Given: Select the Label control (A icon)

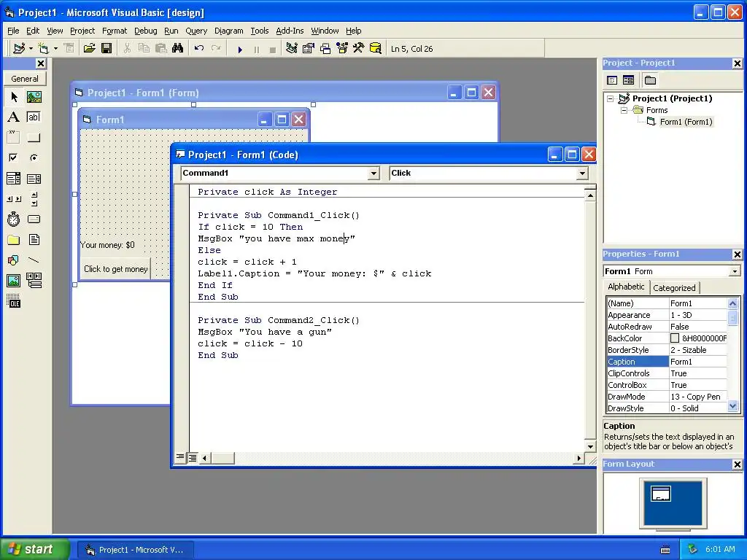Looking at the screenshot, I should [x=14, y=117].
